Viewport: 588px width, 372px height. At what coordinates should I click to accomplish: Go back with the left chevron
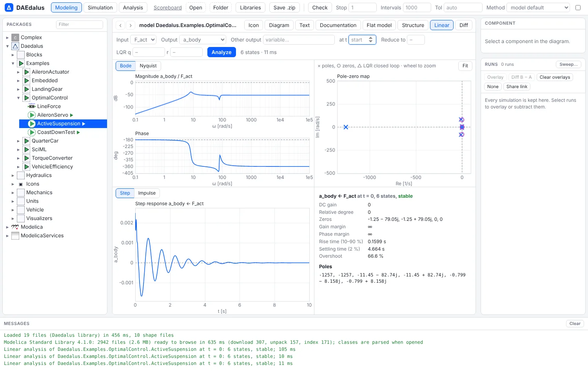(121, 25)
